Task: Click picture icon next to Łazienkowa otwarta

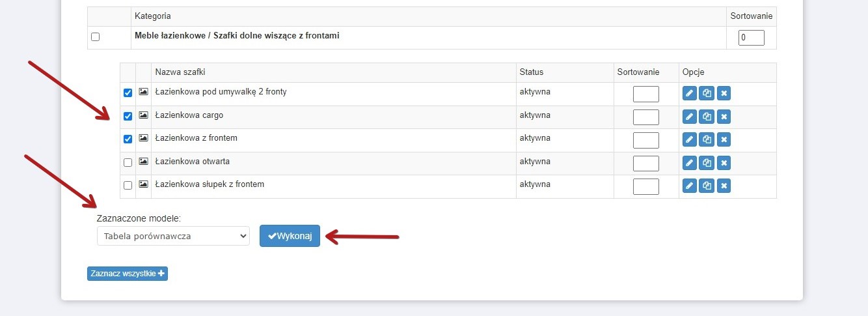Action: click(x=143, y=162)
